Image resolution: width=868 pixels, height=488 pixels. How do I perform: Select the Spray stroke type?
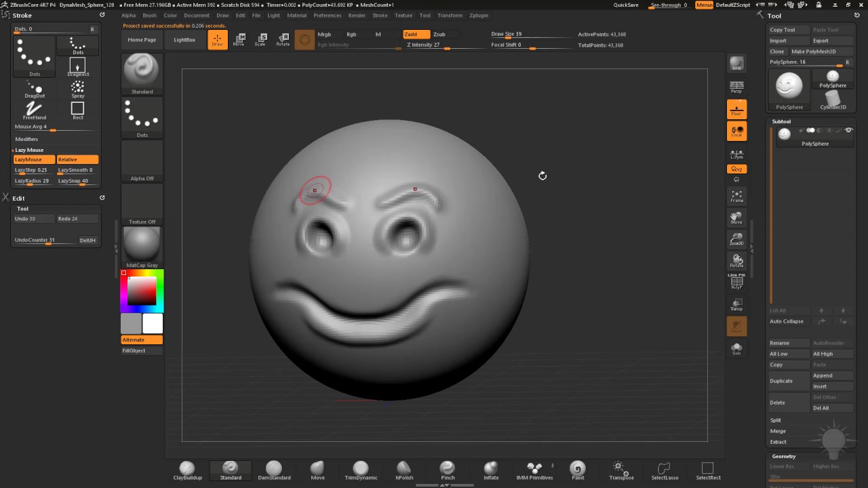point(78,89)
